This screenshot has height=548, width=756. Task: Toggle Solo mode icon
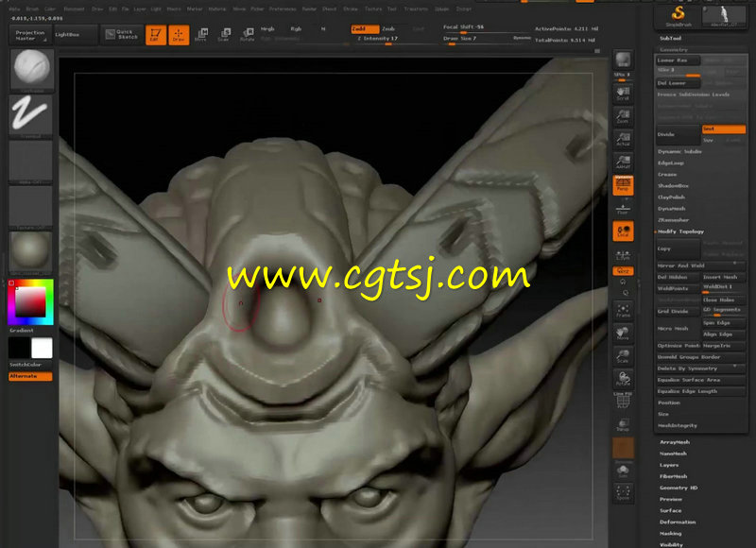click(x=623, y=471)
